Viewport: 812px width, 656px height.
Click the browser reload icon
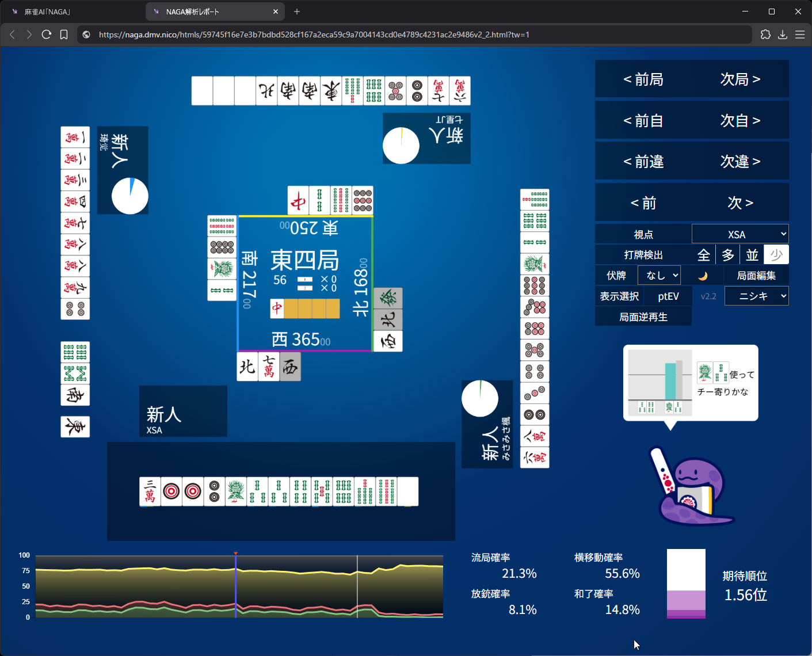[47, 35]
